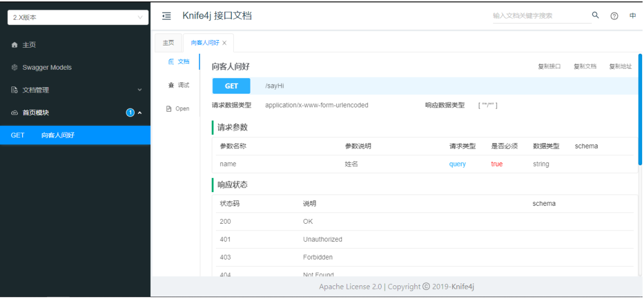Click application/x-www-form-urlencoded text
Screen dimensions: 644x299
317,105
